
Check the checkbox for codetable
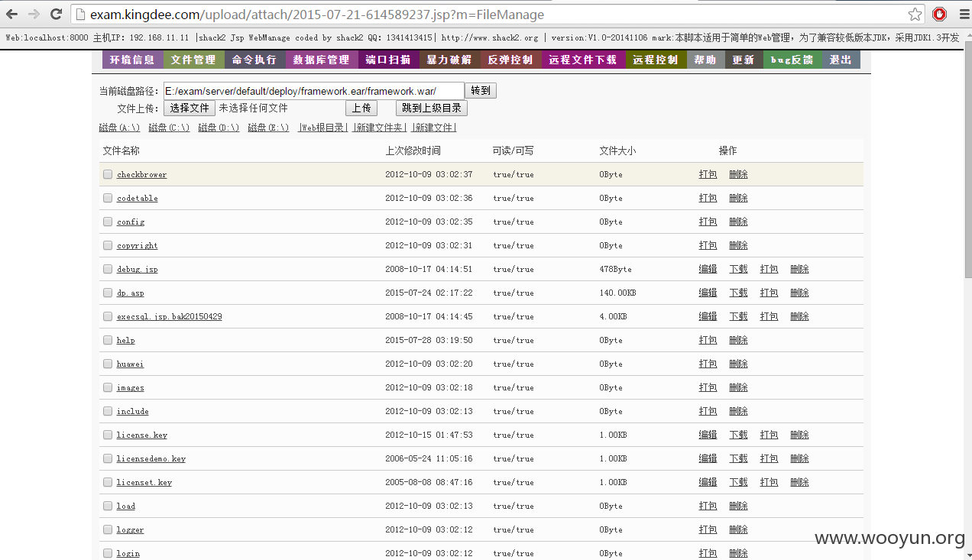pos(108,198)
